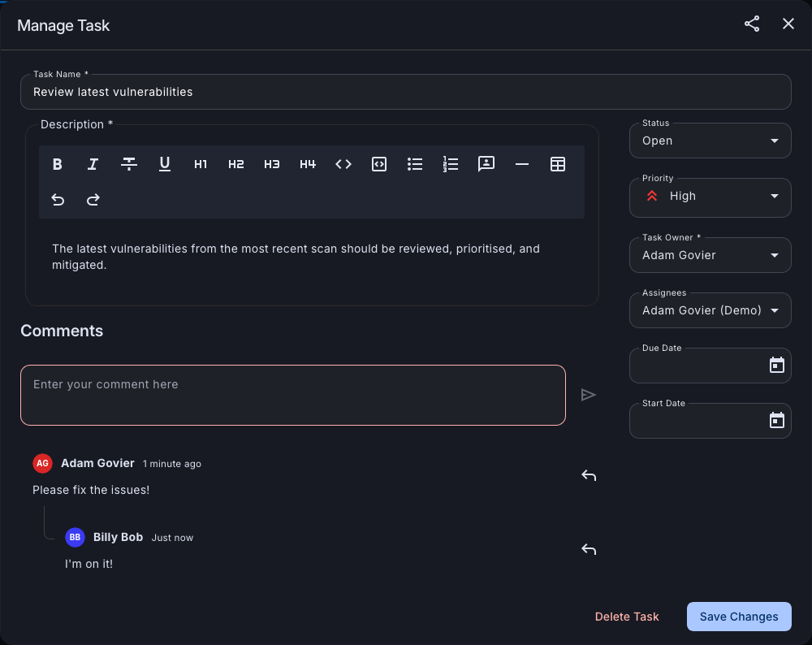Click the '1 minute ago' timestamp
This screenshot has width=812, height=645.
click(x=172, y=464)
